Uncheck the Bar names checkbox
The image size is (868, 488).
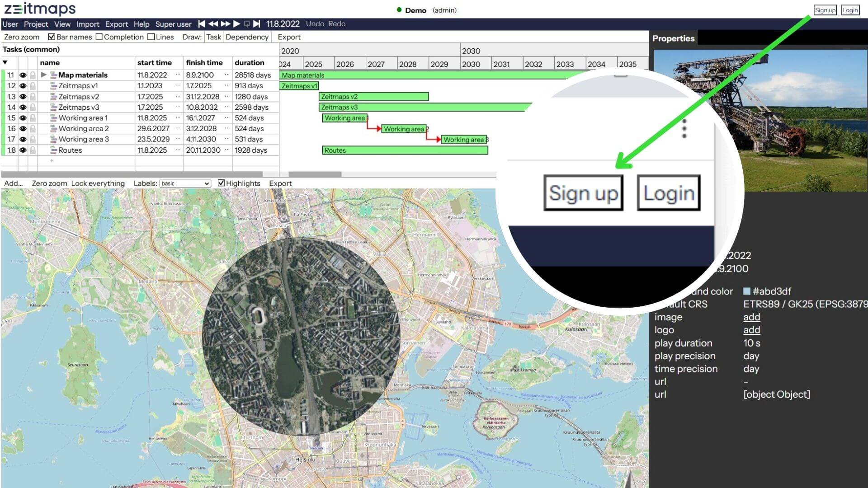coord(52,37)
